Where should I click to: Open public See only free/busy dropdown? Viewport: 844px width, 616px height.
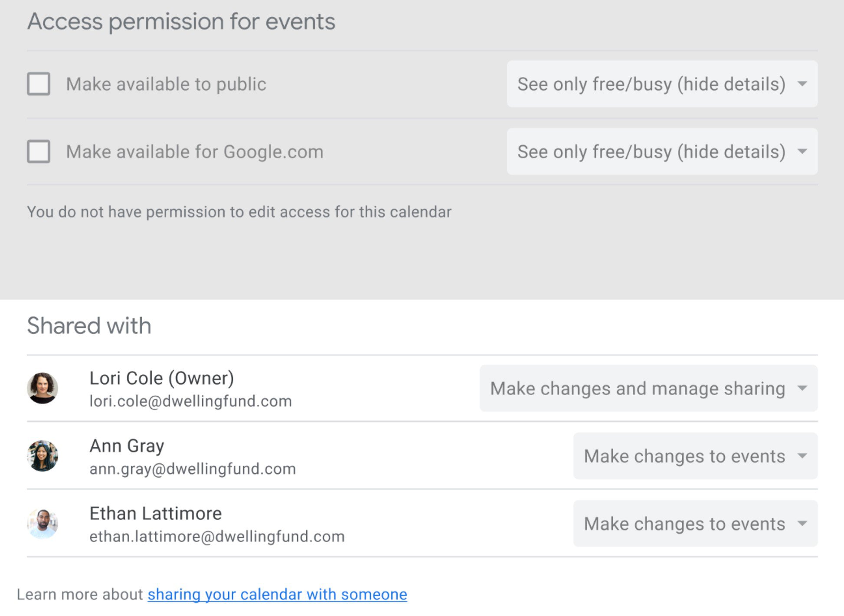pos(651,84)
